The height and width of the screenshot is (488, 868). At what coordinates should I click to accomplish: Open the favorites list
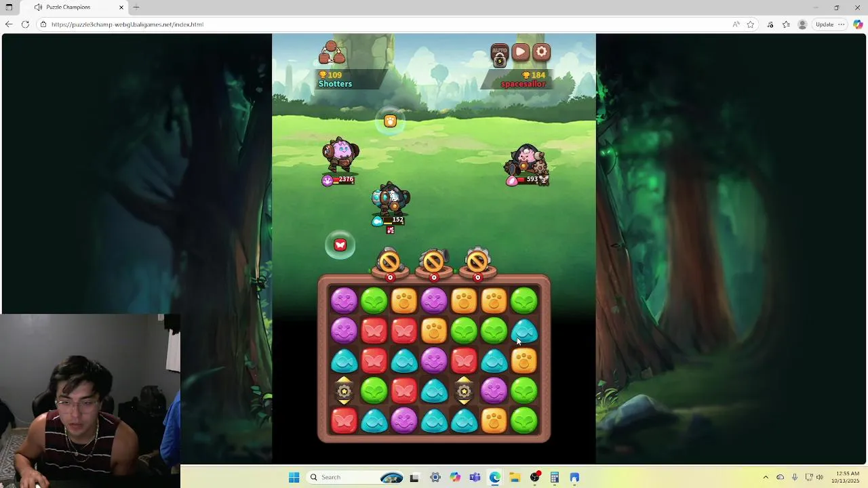coord(786,24)
